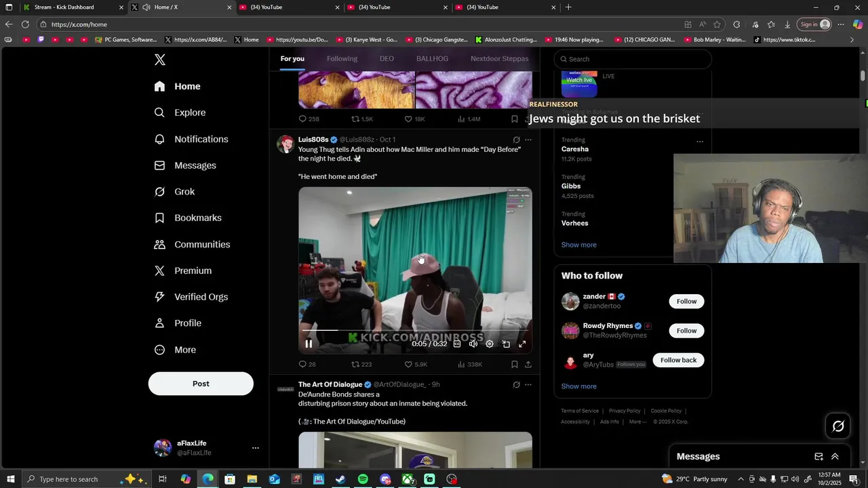Image resolution: width=868 pixels, height=488 pixels.
Task: Open Explore in X sidebar
Action: [180, 113]
